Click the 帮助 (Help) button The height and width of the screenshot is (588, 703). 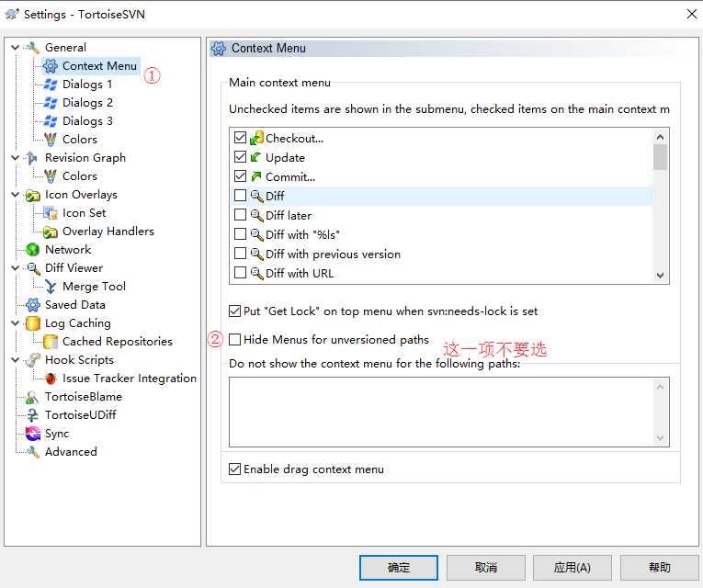tap(659, 568)
